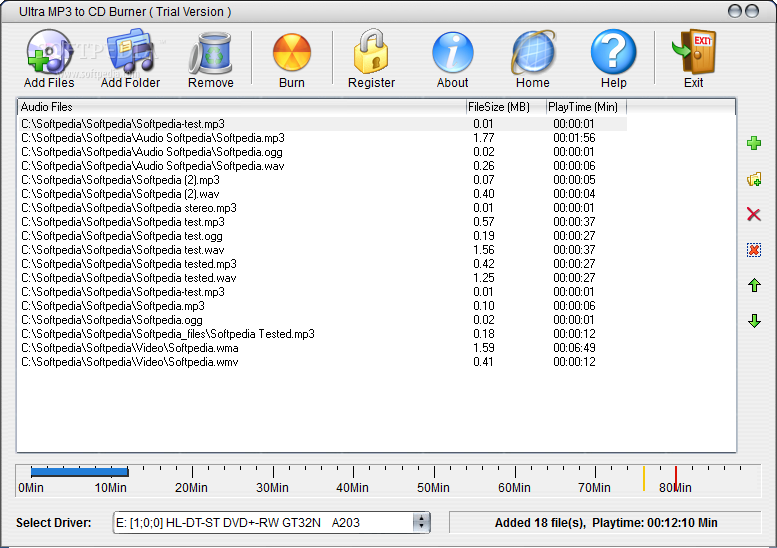Click the 1.25 file size cell

(x=484, y=278)
